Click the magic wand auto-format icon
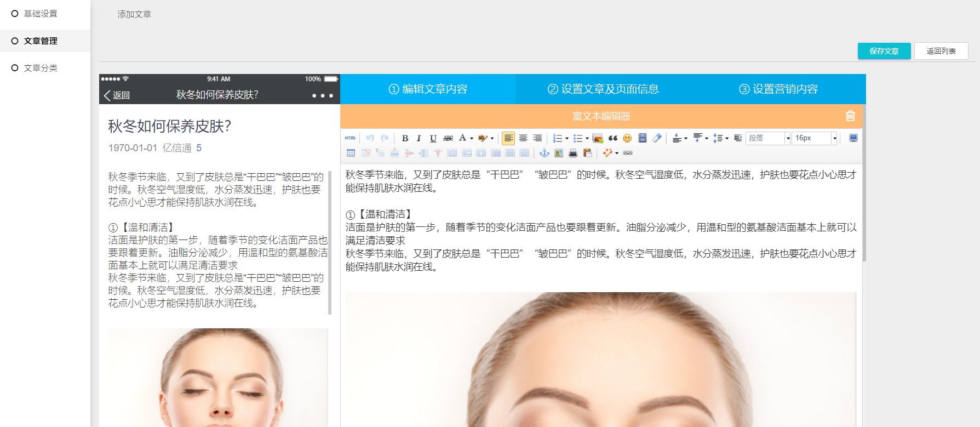 coord(608,153)
